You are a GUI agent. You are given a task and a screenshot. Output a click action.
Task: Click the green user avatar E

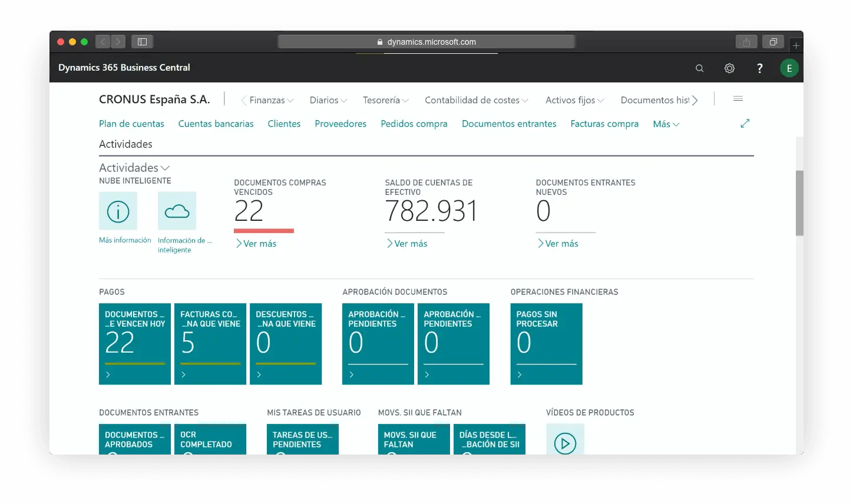tap(789, 68)
